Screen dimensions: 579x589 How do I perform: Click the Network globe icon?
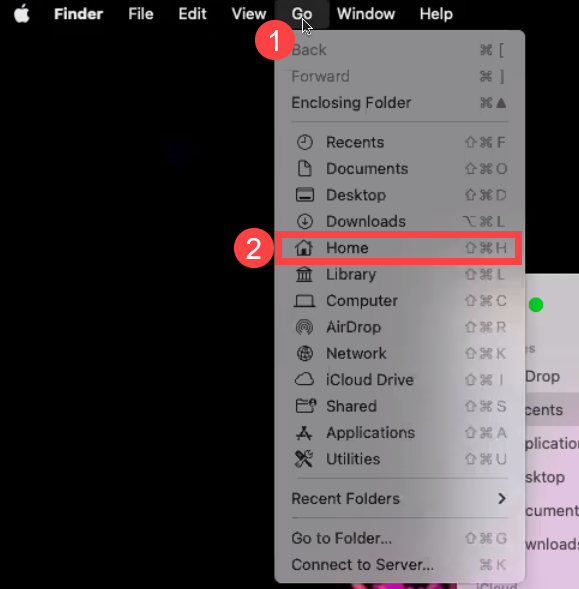pos(304,353)
